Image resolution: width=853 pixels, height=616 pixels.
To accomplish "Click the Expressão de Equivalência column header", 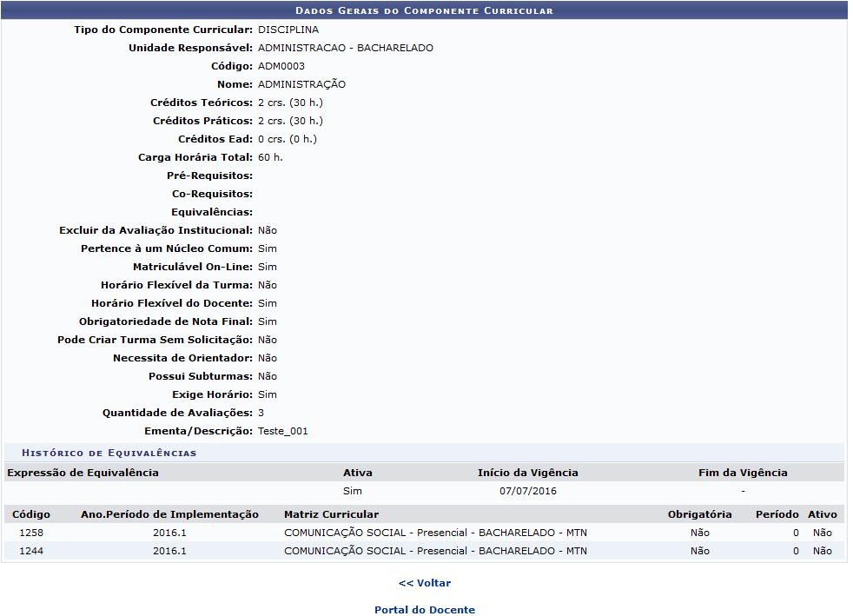I will coord(83,473).
